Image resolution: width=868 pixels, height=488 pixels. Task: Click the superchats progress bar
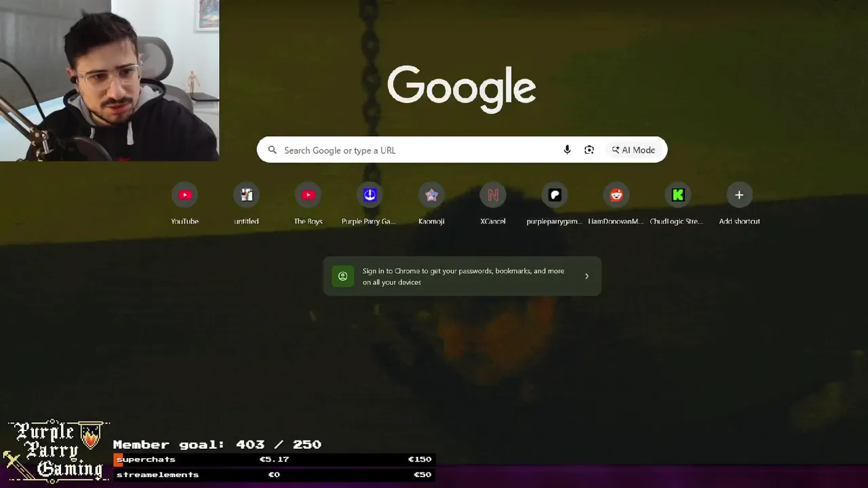click(x=274, y=460)
